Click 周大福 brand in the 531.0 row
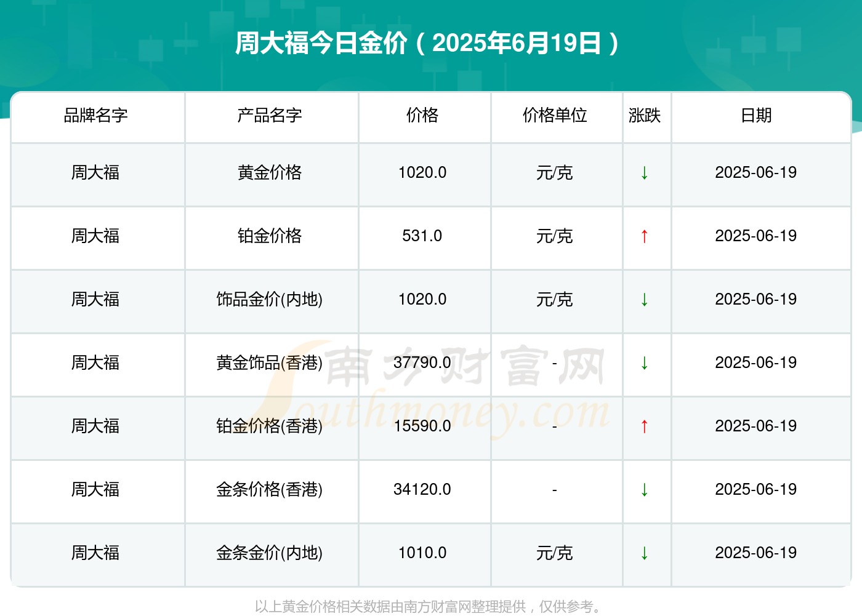The image size is (862, 616). tap(95, 236)
